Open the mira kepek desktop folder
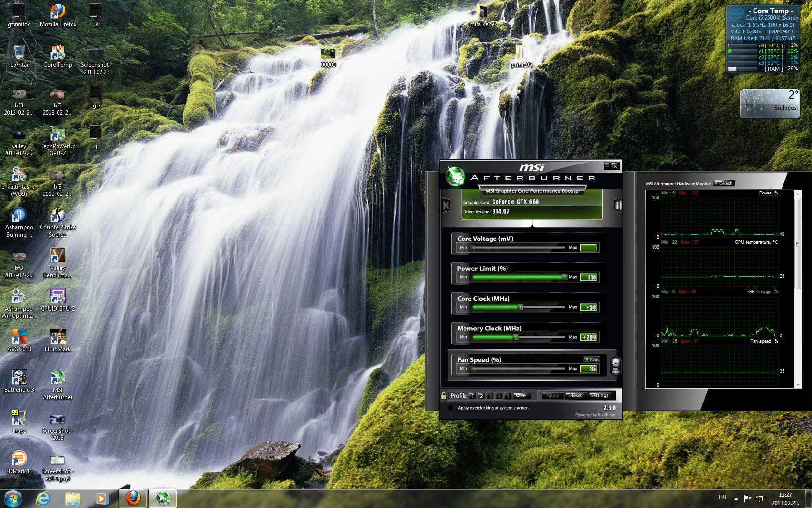This screenshot has height=508, width=812. coord(483,15)
